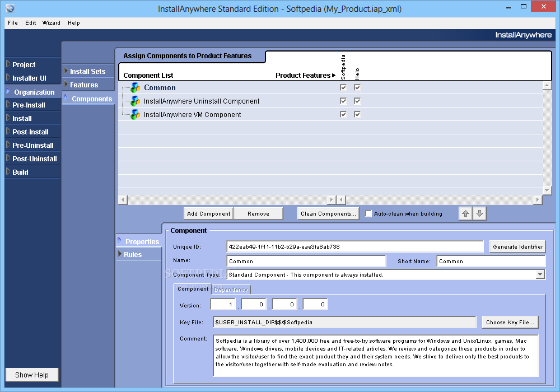Select the Common component row
560x392 pixels.
pos(330,87)
